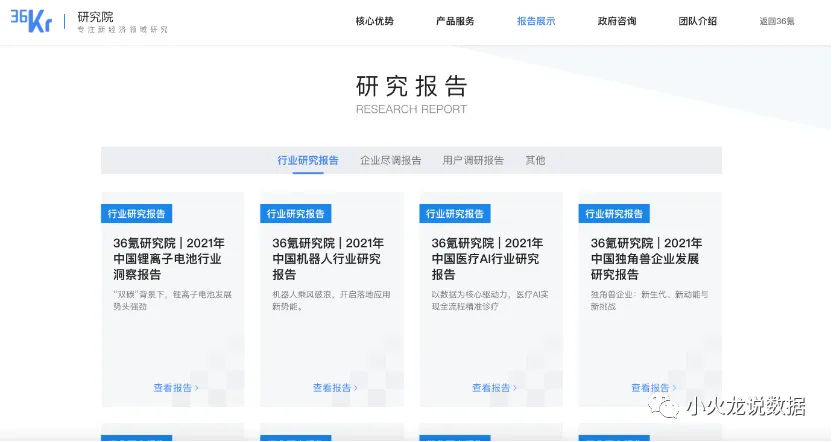Open the 产品服务 nav menu item
This screenshot has width=832, height=442.
(455, 21)
